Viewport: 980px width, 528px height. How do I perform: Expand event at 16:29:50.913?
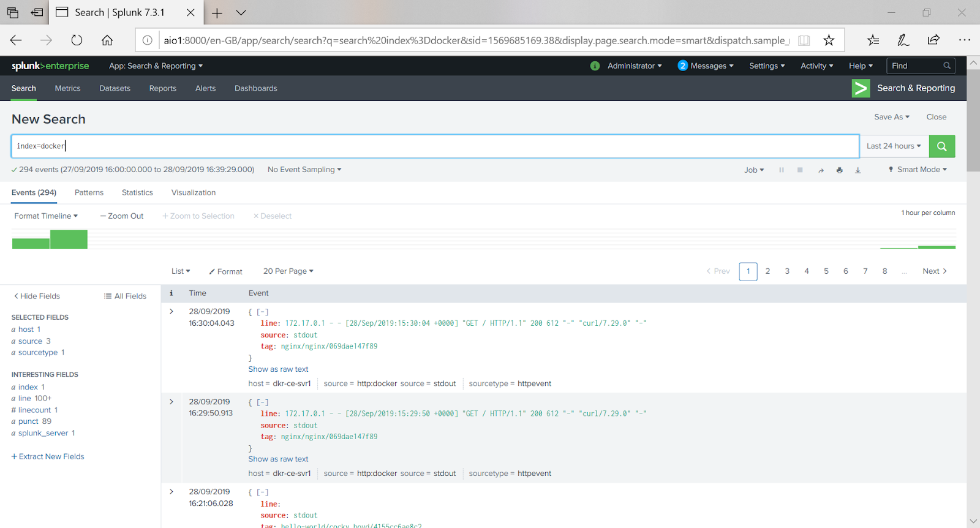171,402
